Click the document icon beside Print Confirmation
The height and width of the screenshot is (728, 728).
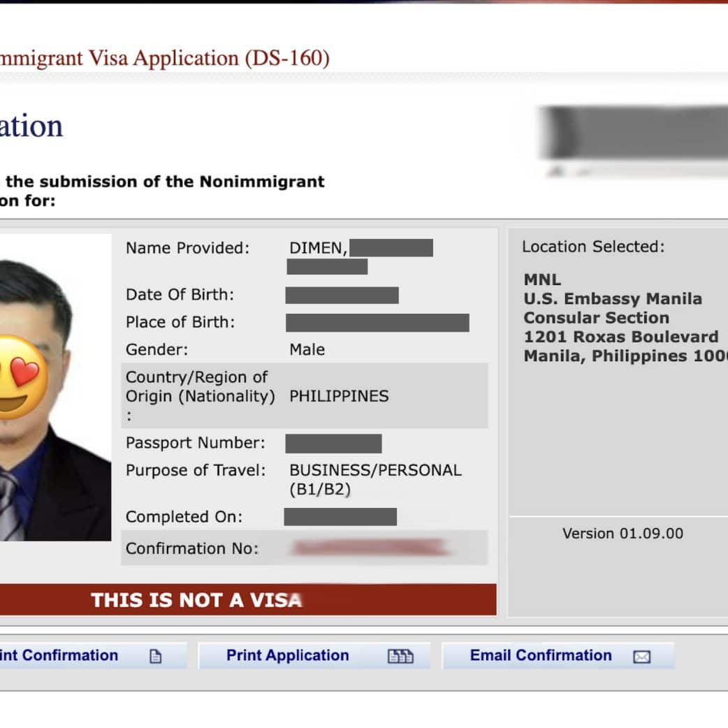pos(156,657)
